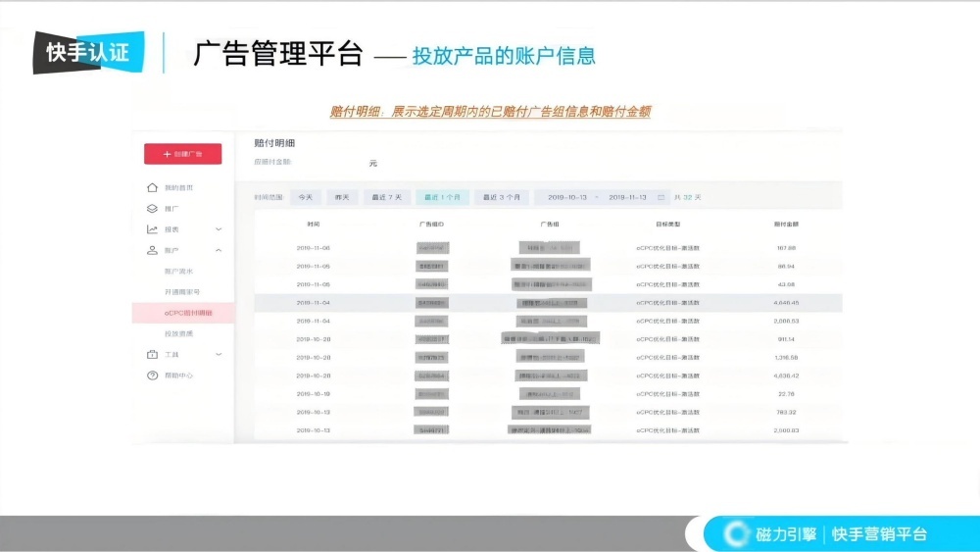Open 投放资质 submenu item

[178, 333]
